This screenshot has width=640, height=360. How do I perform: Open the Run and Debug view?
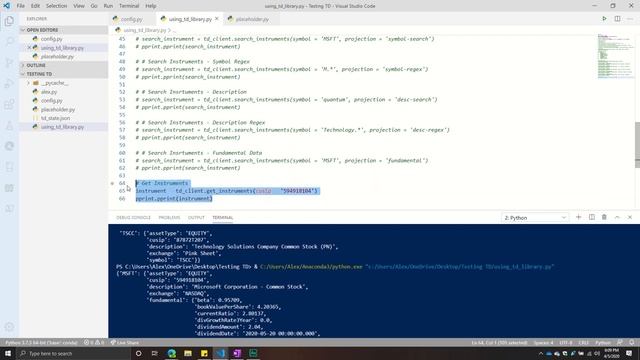click(9, 84)
